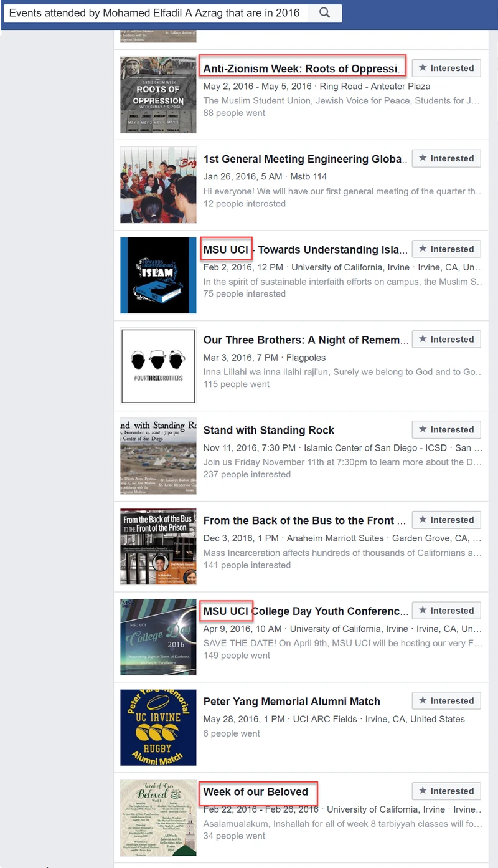The height and width of the screenshot is (868, 498).
Task: Open Stand with Standing Rock event
Action: 269,431
